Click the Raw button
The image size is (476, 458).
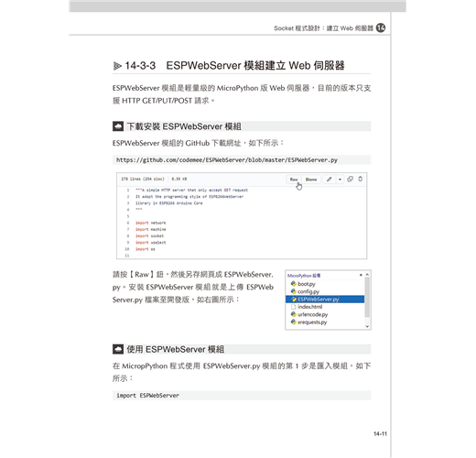(294, 180)
